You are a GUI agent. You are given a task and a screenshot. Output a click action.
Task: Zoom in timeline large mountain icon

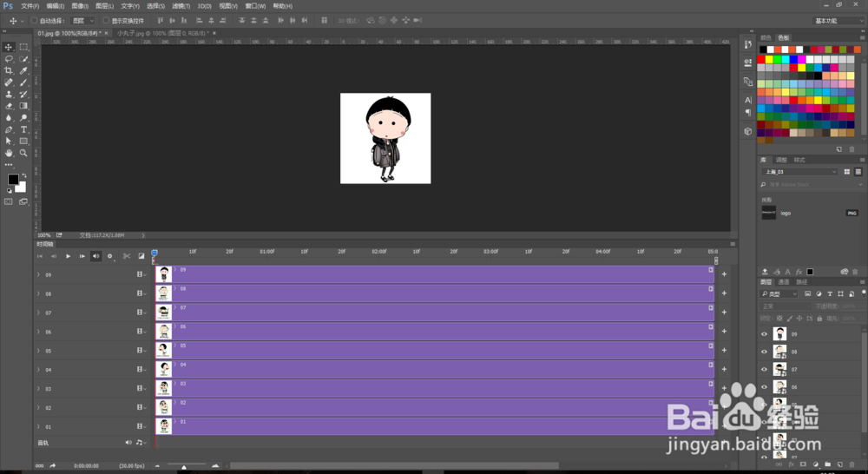[x=215, y=465]
